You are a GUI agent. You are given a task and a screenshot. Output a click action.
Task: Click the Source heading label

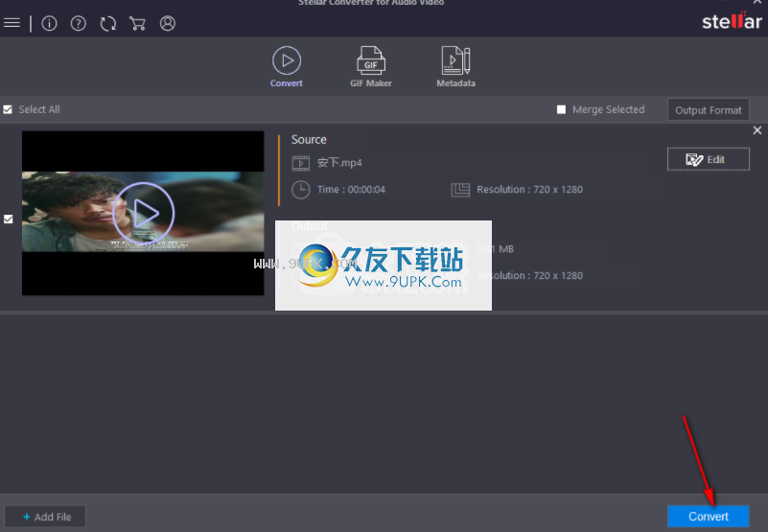point(309,140)
